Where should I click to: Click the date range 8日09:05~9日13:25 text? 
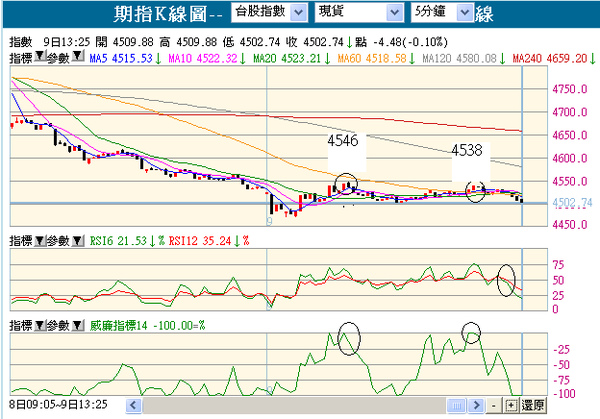click(58, 404)
